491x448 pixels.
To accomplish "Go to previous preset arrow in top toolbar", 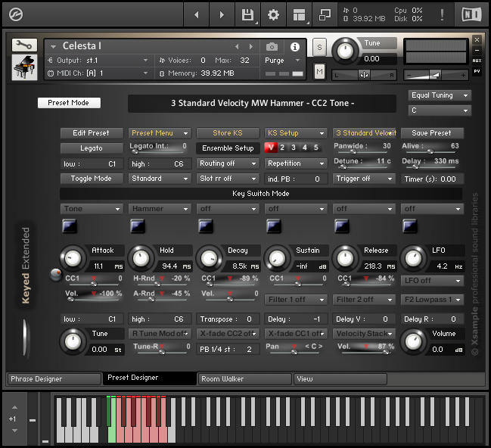I will point(197,14).
